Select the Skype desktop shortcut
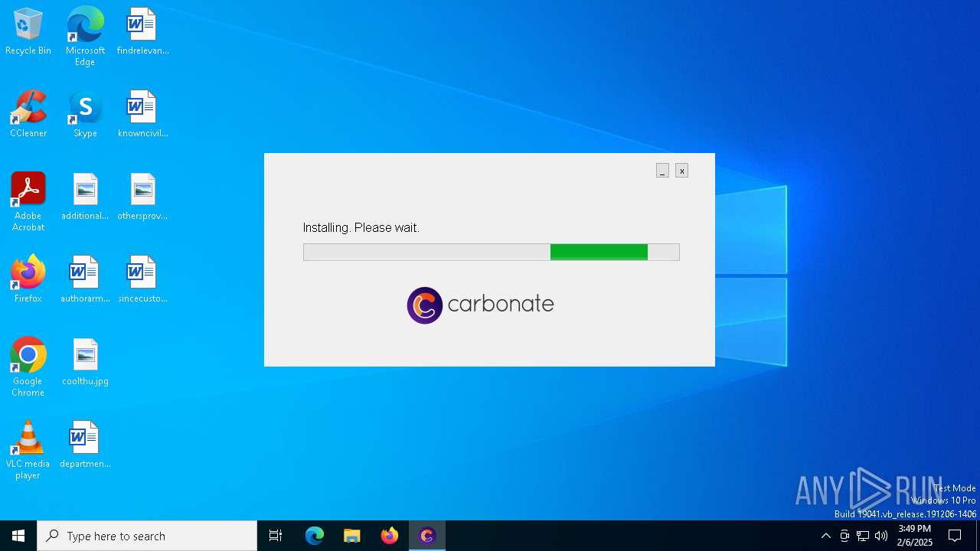 [x=85, y=114]
